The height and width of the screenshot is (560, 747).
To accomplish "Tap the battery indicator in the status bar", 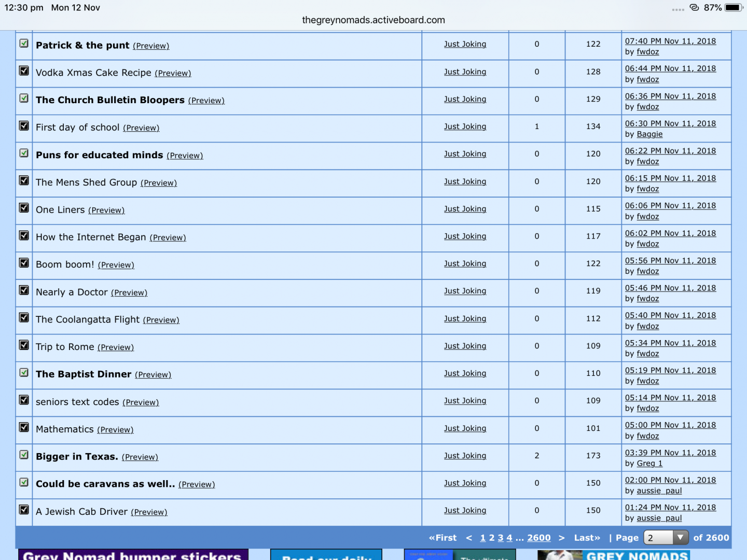I will pyautogui.click(x=734, y=8).
